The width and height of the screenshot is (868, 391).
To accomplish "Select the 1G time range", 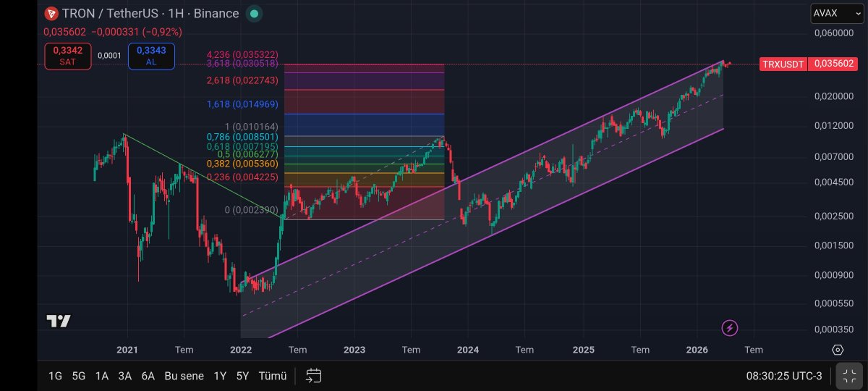I will pos(55,376).
